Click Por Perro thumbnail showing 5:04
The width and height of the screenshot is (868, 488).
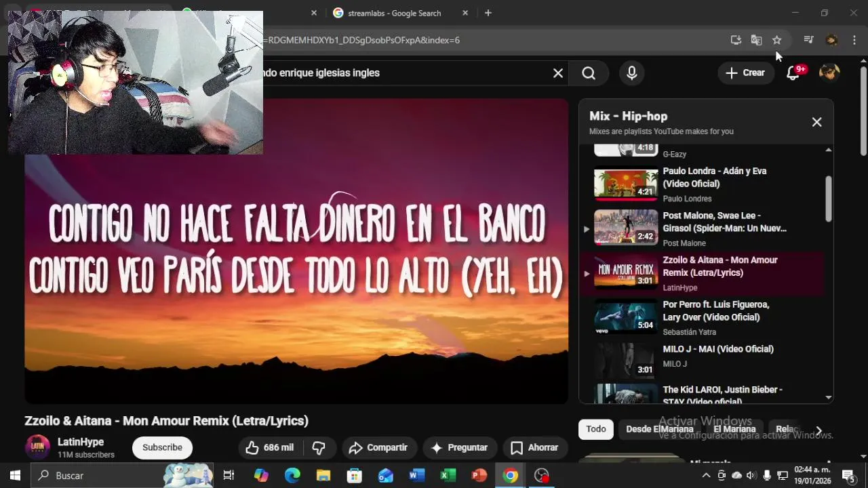pyautogui.click(x=626, y=317)
